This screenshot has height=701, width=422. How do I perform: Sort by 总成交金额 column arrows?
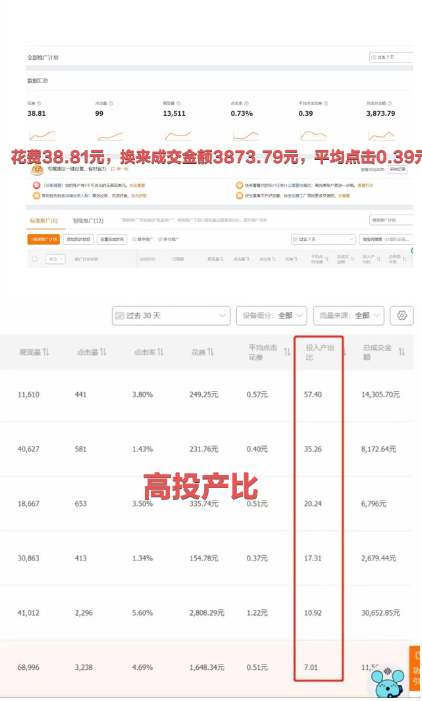401,352
